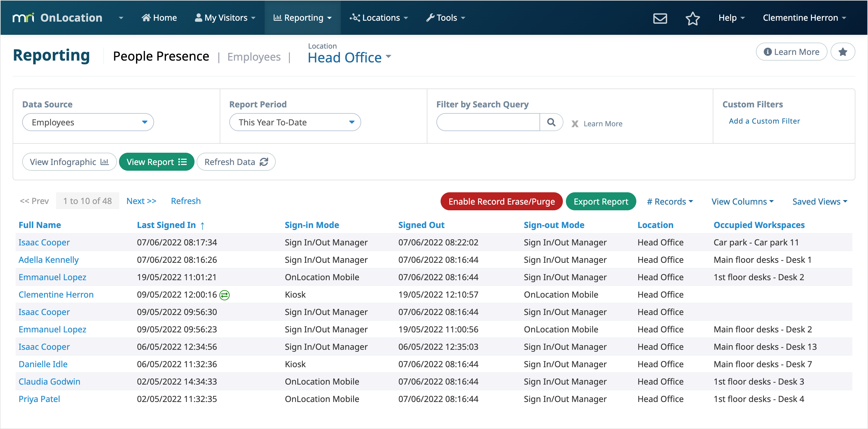Open Clementine Herron's name link in table

click(x=56, y=294)
